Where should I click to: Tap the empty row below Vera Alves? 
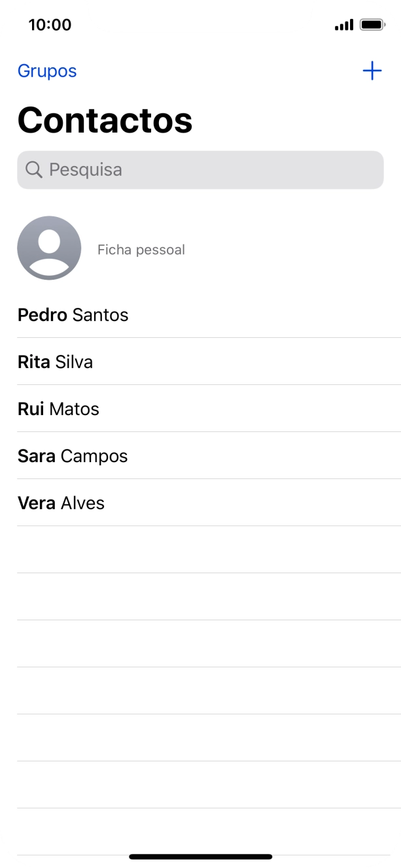click(x=200, y=549)
